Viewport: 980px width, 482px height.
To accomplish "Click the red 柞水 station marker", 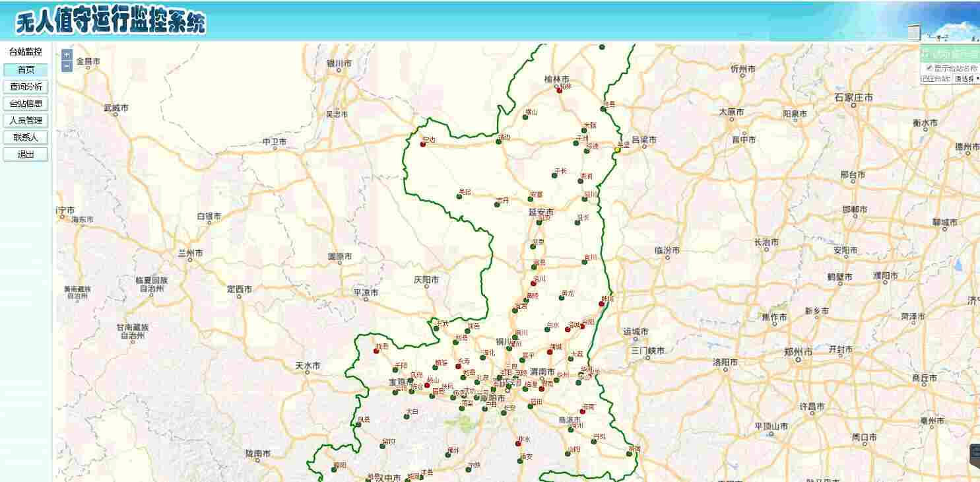I will click(518, 444).
